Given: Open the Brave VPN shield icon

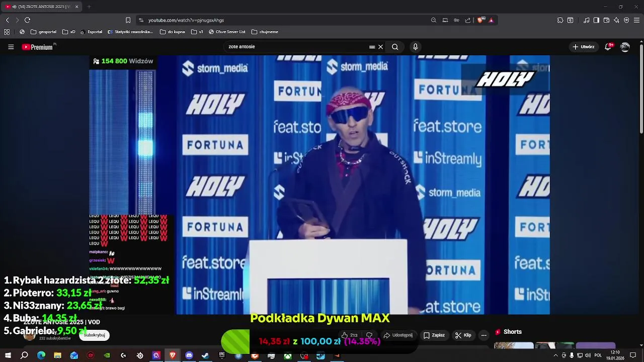Looking at the screenshot, I should (x=626, y=20).
